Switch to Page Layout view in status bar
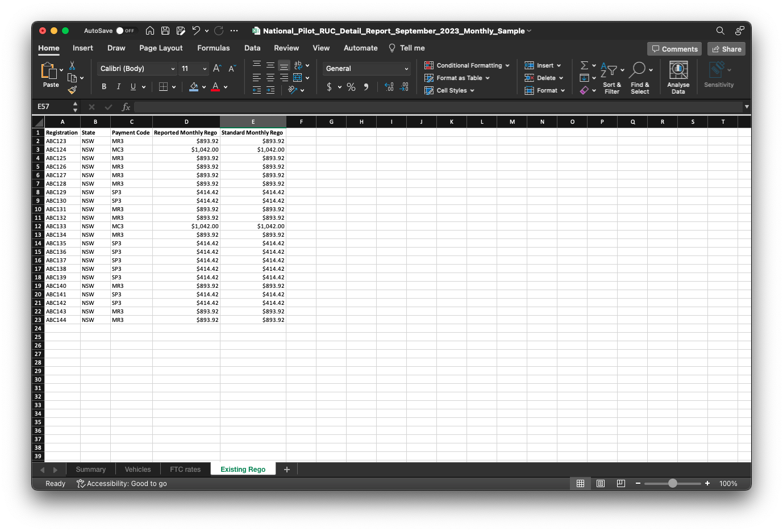The width and height of the screenshot is (783, 532). (601, 484)
